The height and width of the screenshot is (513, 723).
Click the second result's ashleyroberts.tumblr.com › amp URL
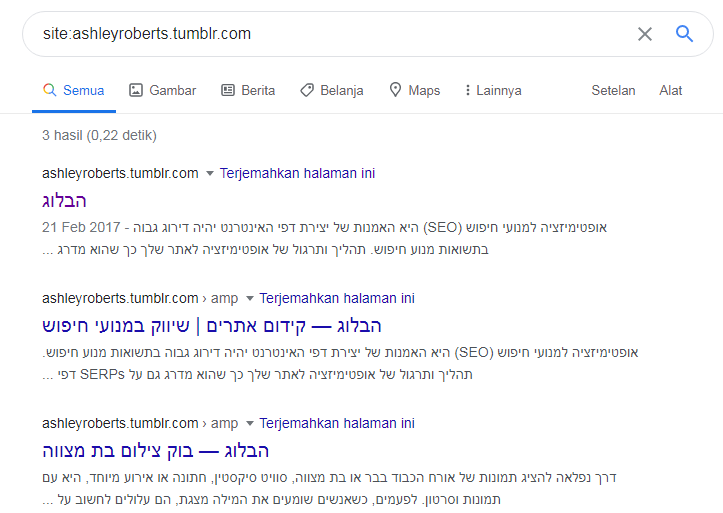pyautogui.click(x=140, y=298)
